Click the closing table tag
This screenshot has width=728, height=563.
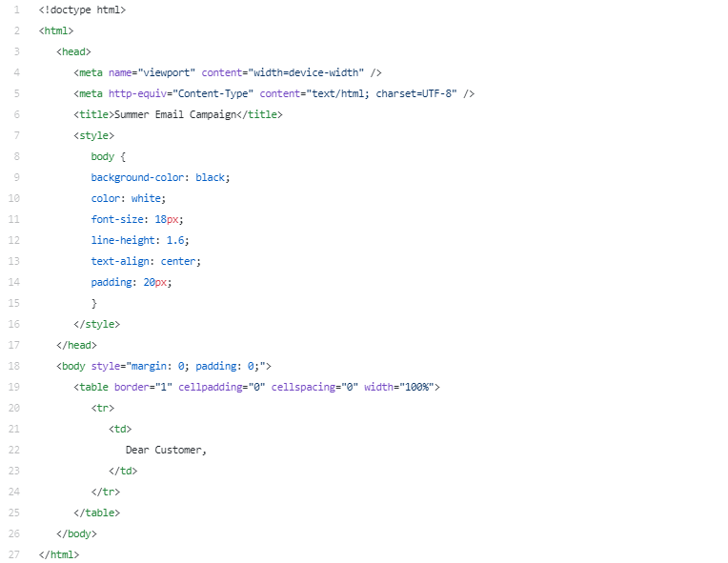point(96,513)
